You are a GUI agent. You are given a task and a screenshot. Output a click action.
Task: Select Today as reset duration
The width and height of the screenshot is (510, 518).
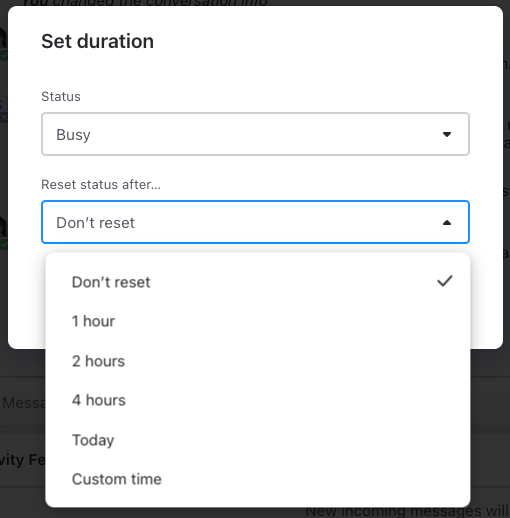coord(258,440)
